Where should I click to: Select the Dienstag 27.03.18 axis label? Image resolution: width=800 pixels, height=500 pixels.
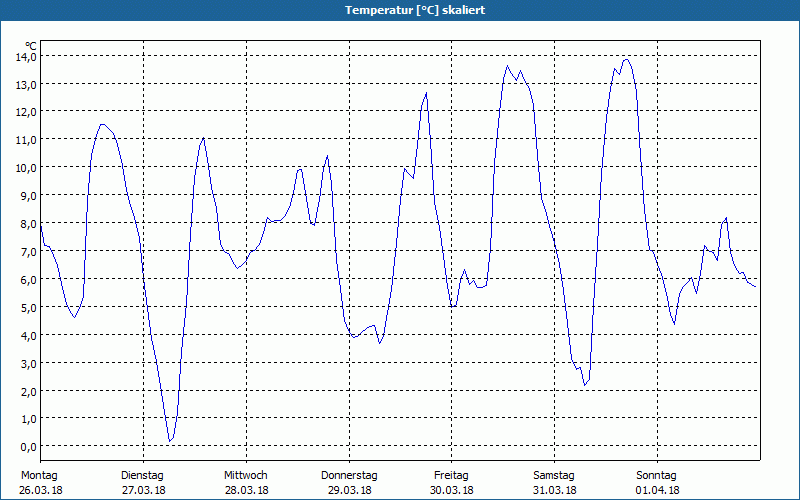point(143,483)
